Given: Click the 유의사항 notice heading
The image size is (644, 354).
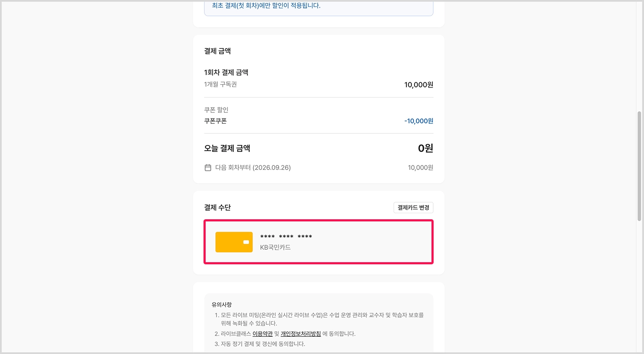Looking at the screenshot, I should 222,305.
